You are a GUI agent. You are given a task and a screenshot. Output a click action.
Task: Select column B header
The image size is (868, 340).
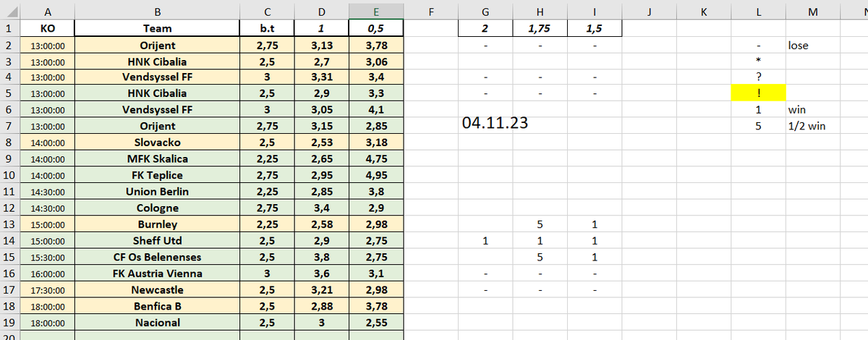click(x=157, y=11)
